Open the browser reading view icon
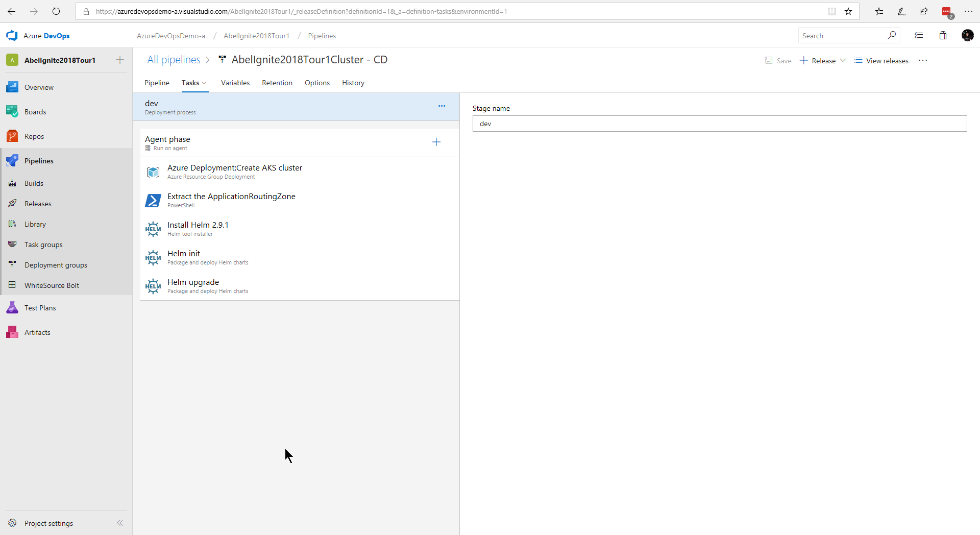The height and width of the screenshot is (535, 980). [x=832, y=11]
